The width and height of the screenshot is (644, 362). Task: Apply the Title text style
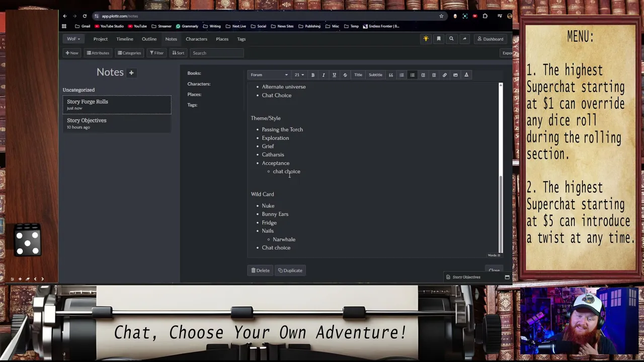coord(358,75)
